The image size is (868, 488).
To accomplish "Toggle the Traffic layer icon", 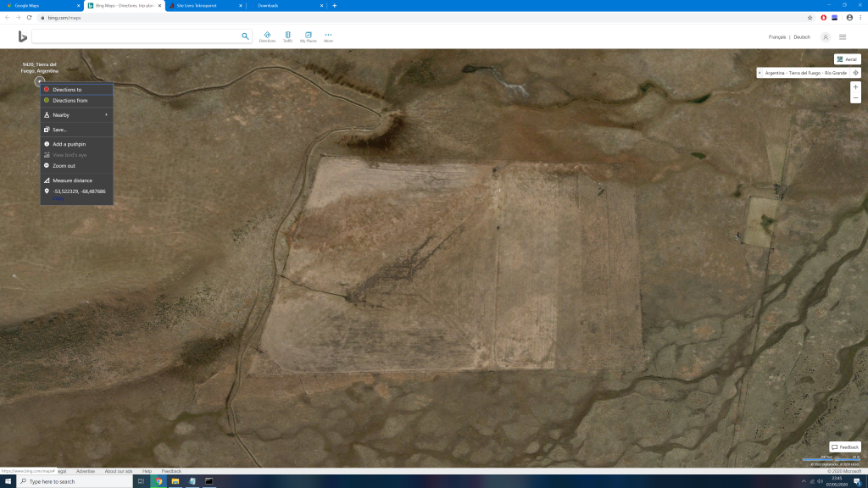I will (288, 36).
